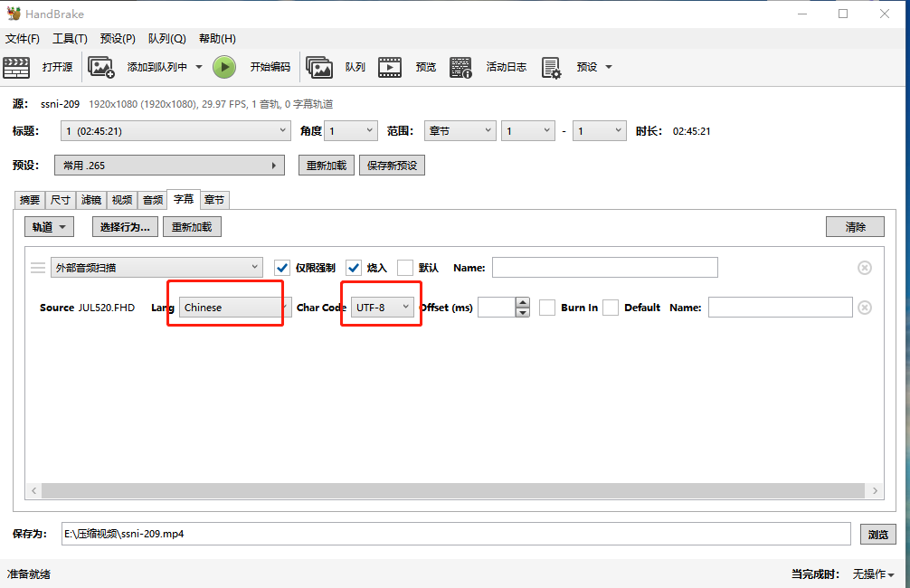Click the 保存新预设 button
910x588 pixels.
(x=392, y=166)
